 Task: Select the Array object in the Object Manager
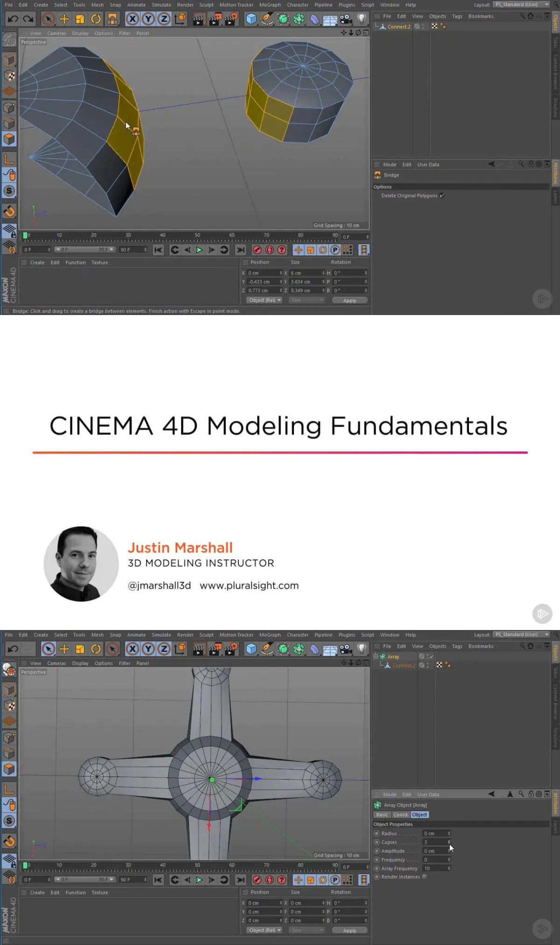(x=393, y=657)
